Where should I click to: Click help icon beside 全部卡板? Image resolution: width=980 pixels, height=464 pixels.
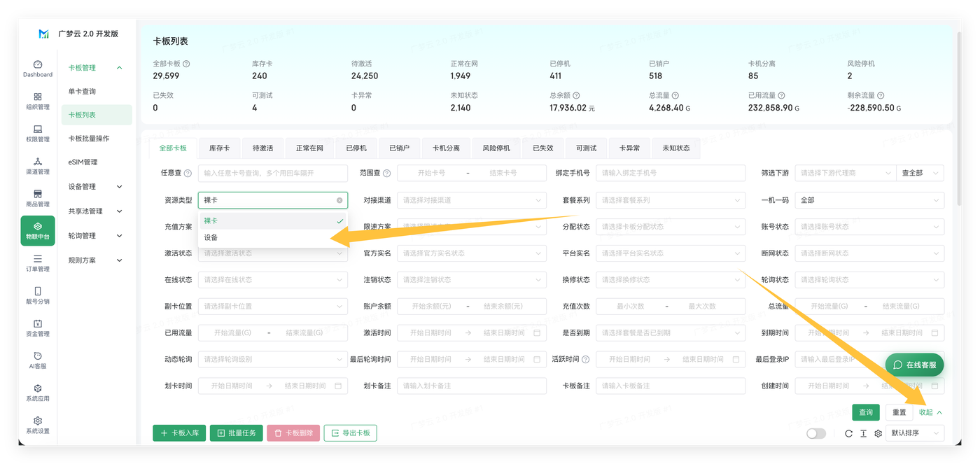point(186,64)
